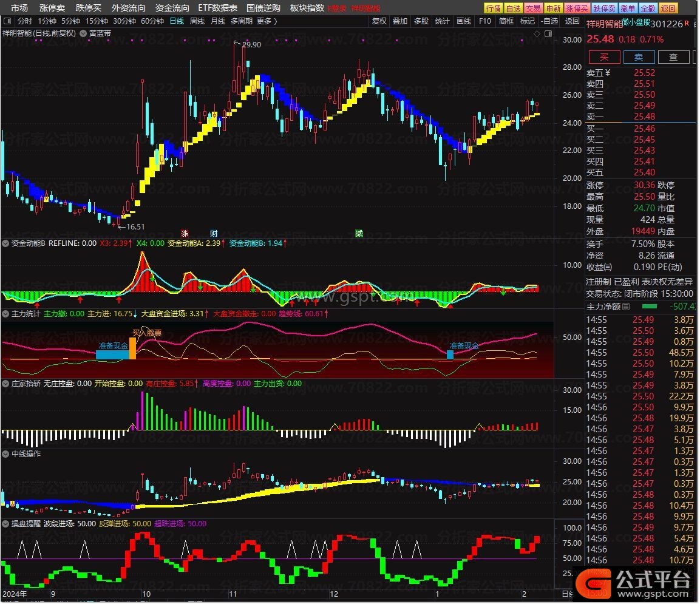Viewport: 700px width, 604px height.
Task: Expand the 操盘提醒 indicator dropdown
Action: click(x=5, y=524)
